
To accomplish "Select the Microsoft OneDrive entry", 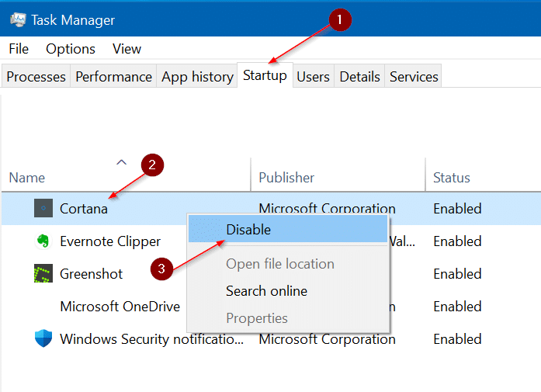I will (x=120, y=307).
